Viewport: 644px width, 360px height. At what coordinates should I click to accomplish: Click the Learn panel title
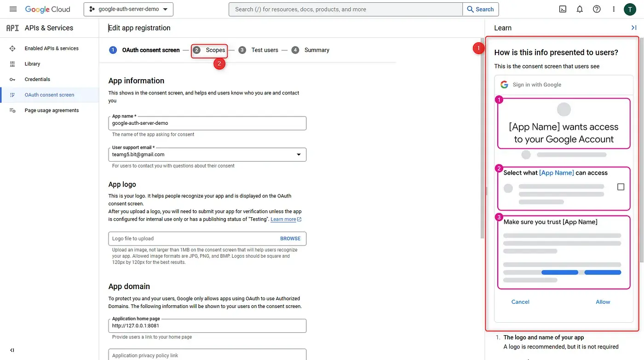click(503, 28)
